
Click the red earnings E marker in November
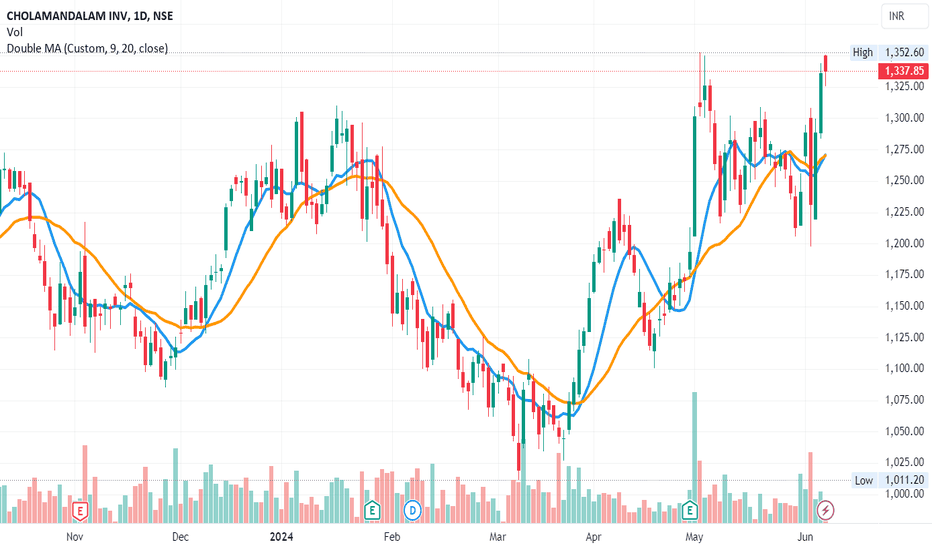click(80, 510)
